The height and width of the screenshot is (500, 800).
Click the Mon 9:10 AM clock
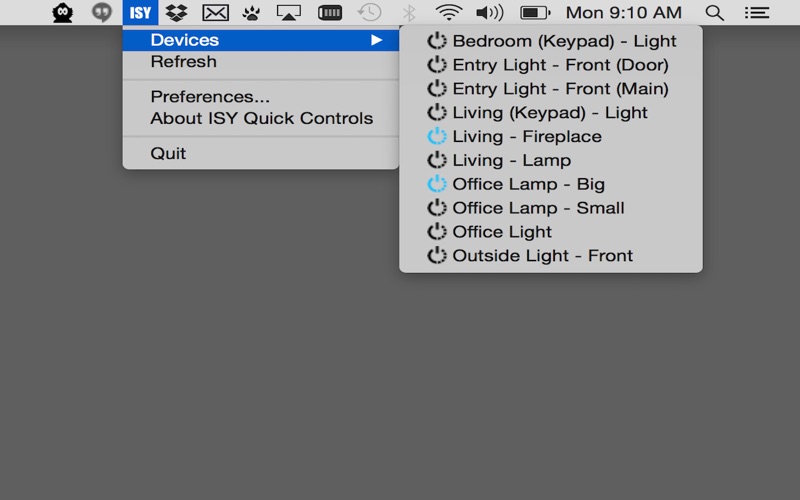(623, 12)
